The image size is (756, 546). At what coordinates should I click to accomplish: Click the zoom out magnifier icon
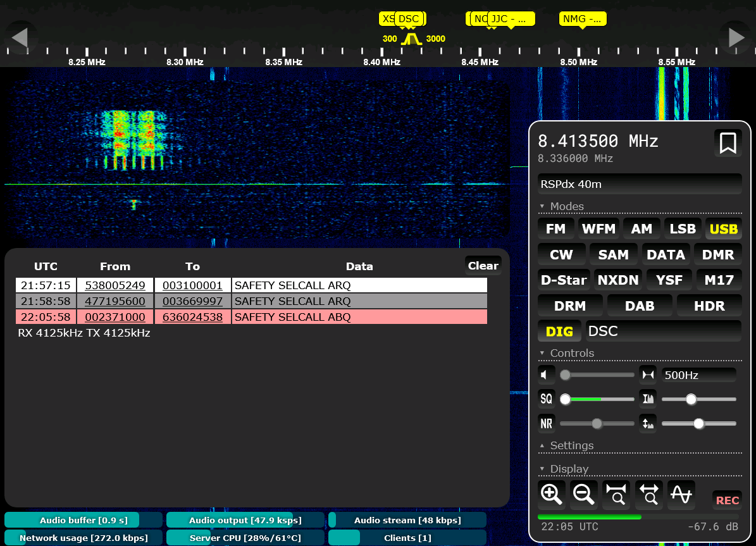[x=584, y=494]
